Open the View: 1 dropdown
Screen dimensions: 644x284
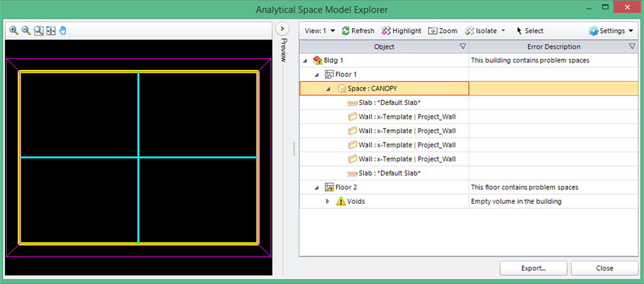pos(320,31)
